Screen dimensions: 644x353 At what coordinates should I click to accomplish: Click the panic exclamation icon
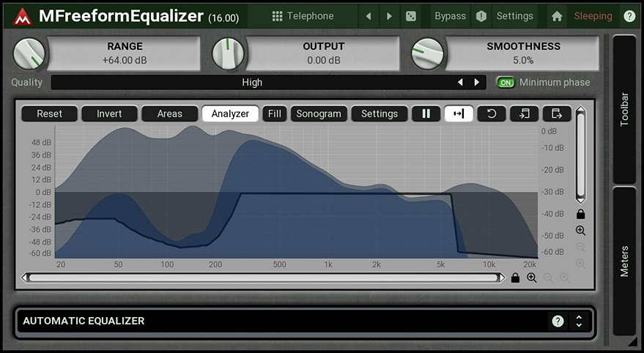click(x=481, y=16)
